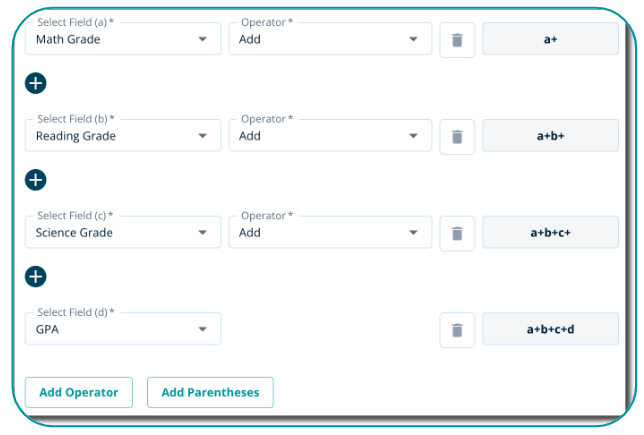This screenshot has height=435, width=644.
Task: Click the 'a+b+c+d' formula preview box
Action: pos(550,329)
